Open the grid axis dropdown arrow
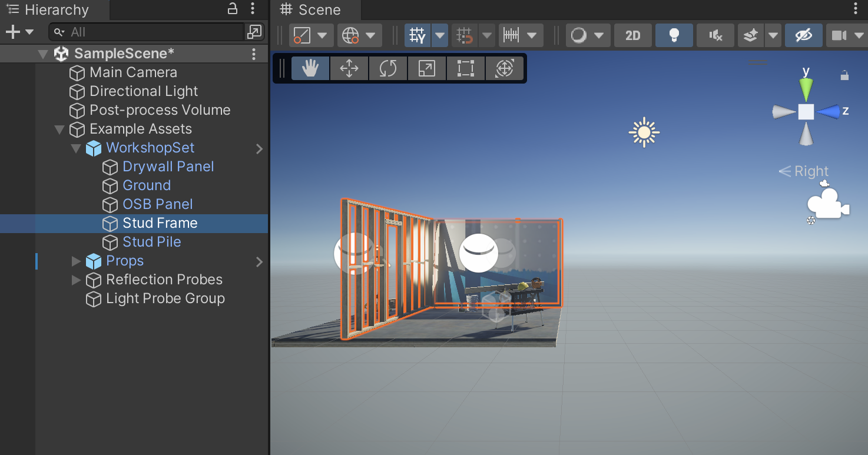Screen dimensions: 868x455 440,35
